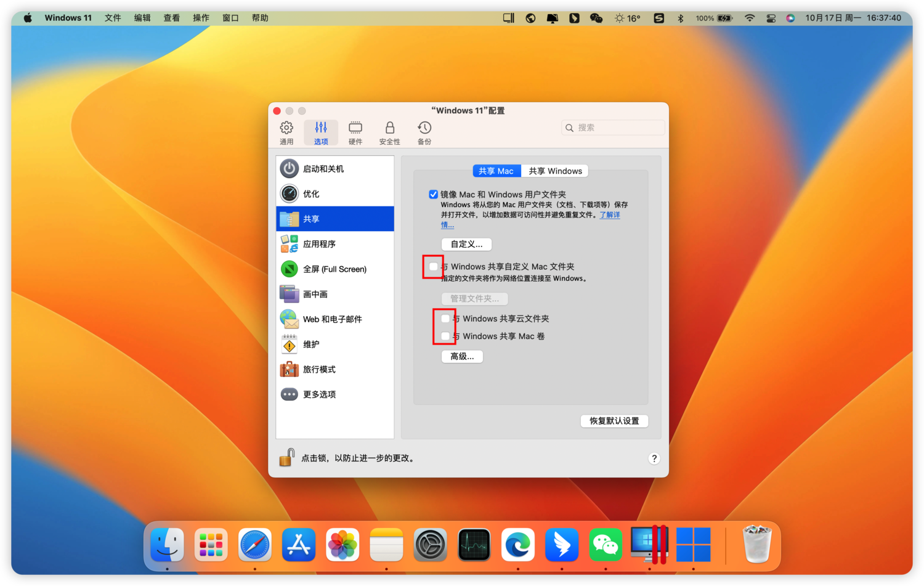Open the 操作 menu
Screen dimensions: 924x586
[201, 18]
